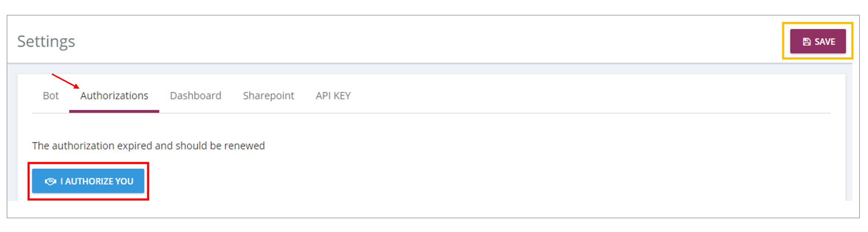Switch to the Bot tab
Viewport: 868px width, 232px height.
(x=51, y=96)
